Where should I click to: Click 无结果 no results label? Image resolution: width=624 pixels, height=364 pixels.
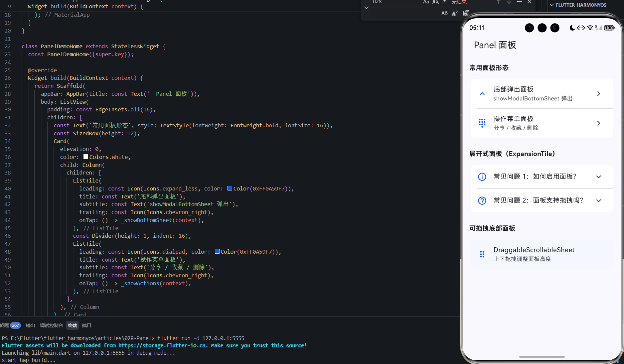pyautogui.click(x=459, y=2)
